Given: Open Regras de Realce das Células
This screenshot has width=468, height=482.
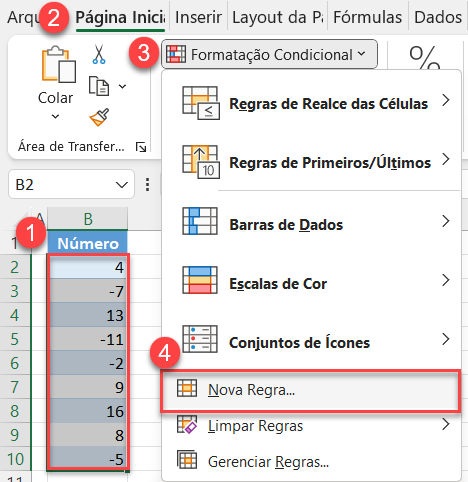Looking at the screenshot, I should click(311, 100).
